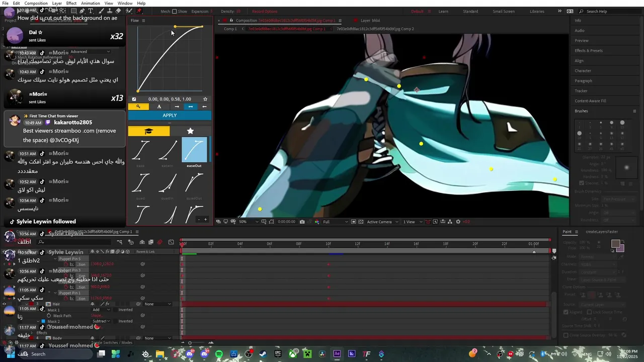Toggle the Mesh Show checkbox

point(175,11)
